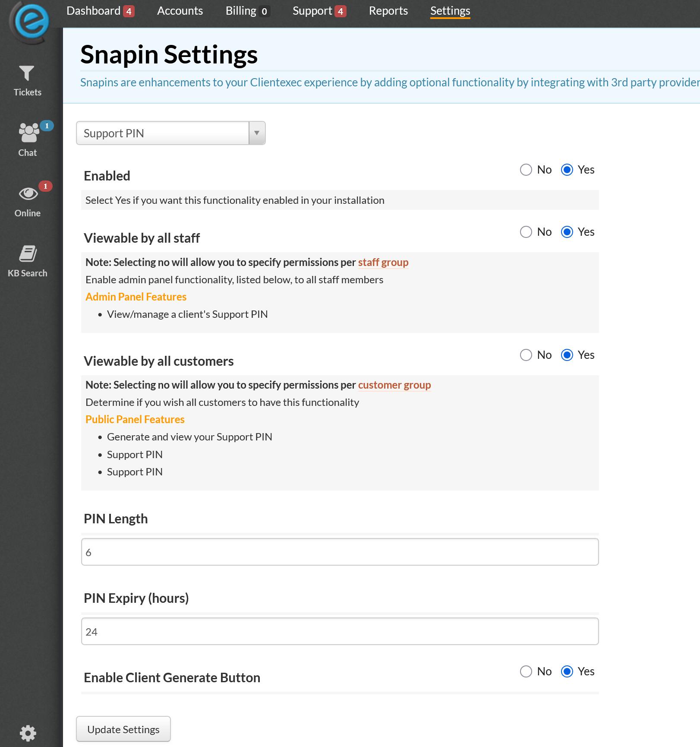Click the Snapin Settings page title
The width and height of the screenshot is (700, 747).
coord(169,55)
